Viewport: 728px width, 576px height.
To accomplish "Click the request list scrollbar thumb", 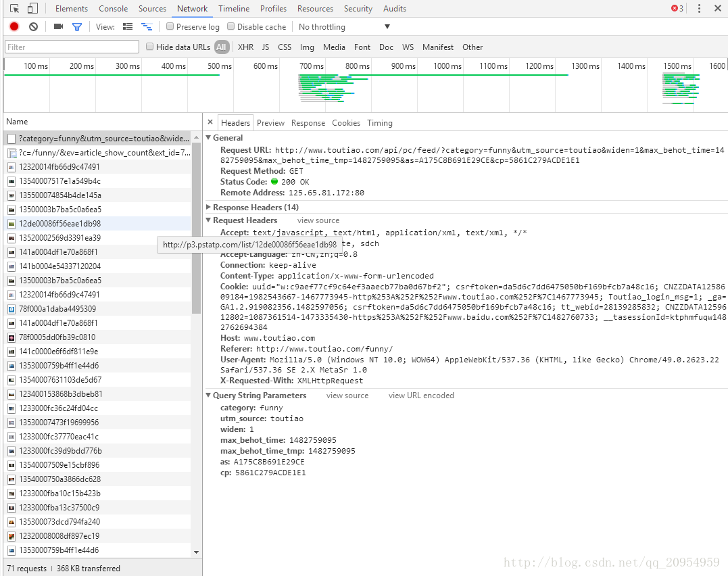I will click(197, 228).
